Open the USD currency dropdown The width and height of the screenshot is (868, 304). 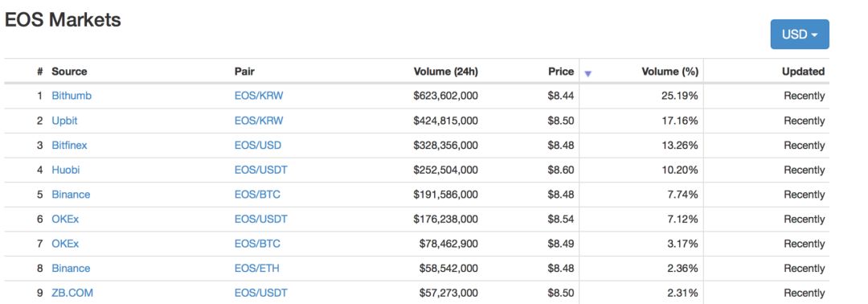point(800,35)
